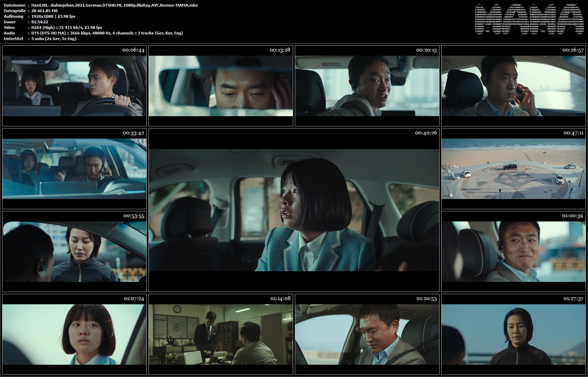Open the thumbnail at 00:20:13

[367, 86]
